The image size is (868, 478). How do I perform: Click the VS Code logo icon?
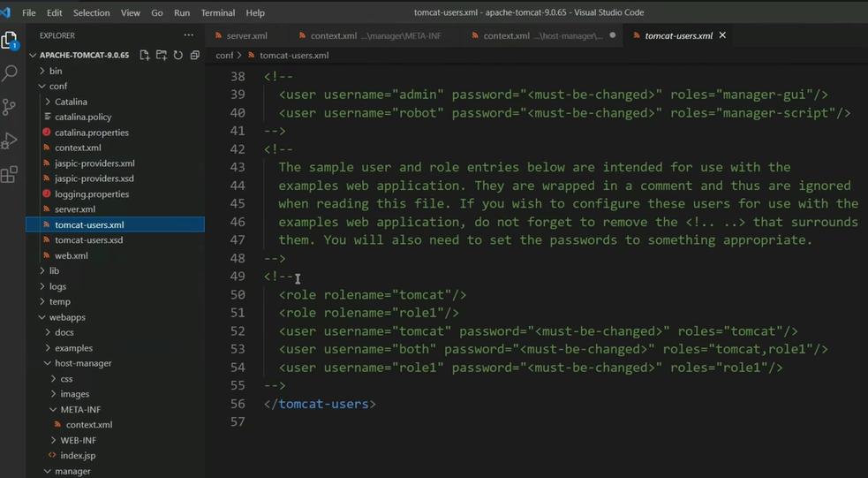click(5, 12)
